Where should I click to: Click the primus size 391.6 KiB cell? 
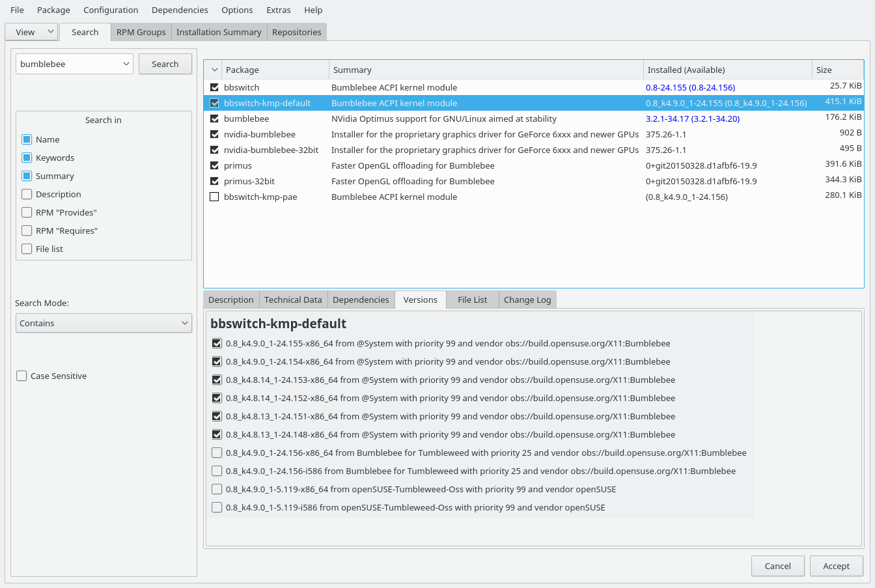click(x=843, y=164)
